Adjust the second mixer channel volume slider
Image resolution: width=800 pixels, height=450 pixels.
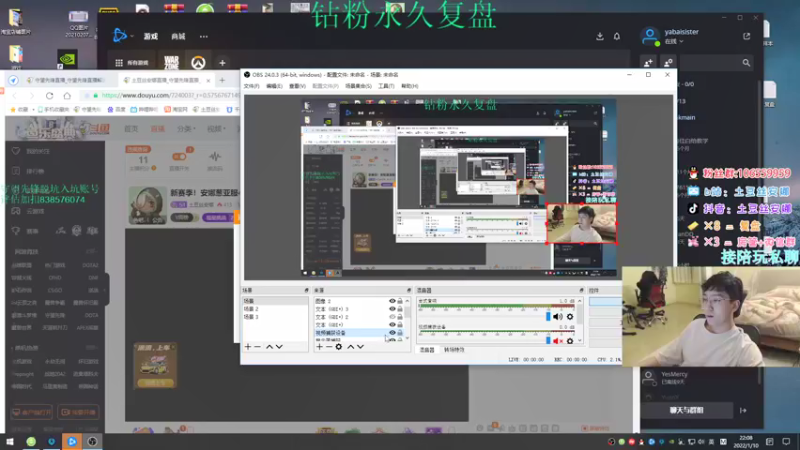[548, 341]
